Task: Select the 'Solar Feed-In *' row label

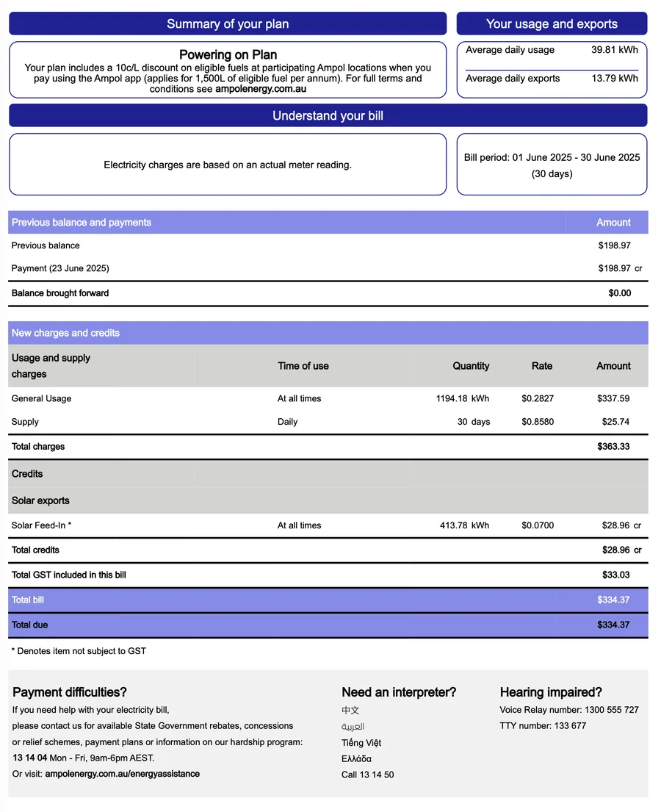Action: point(41,525)
